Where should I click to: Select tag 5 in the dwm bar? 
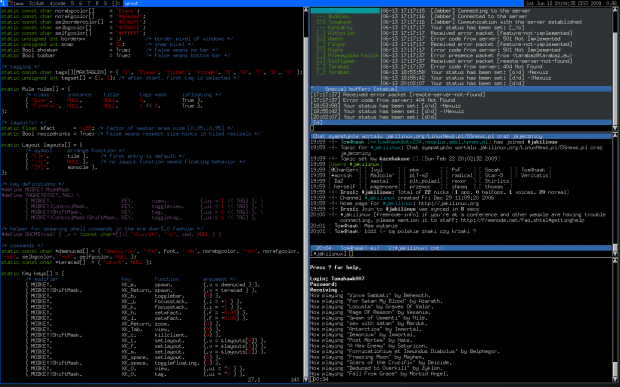[x=72, y=3]
